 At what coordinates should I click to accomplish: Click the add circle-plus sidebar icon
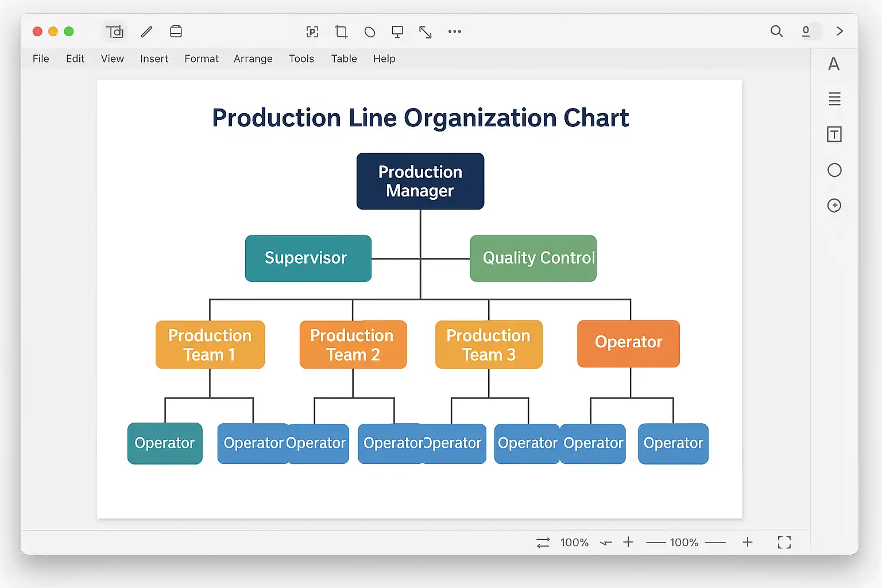[x=834, y=206]
